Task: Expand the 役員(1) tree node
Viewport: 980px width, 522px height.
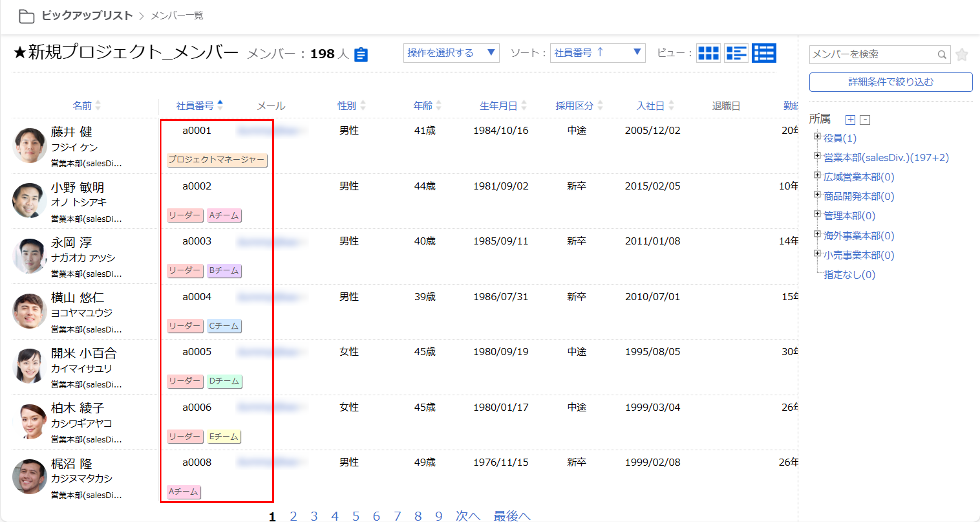Action: 817,136
